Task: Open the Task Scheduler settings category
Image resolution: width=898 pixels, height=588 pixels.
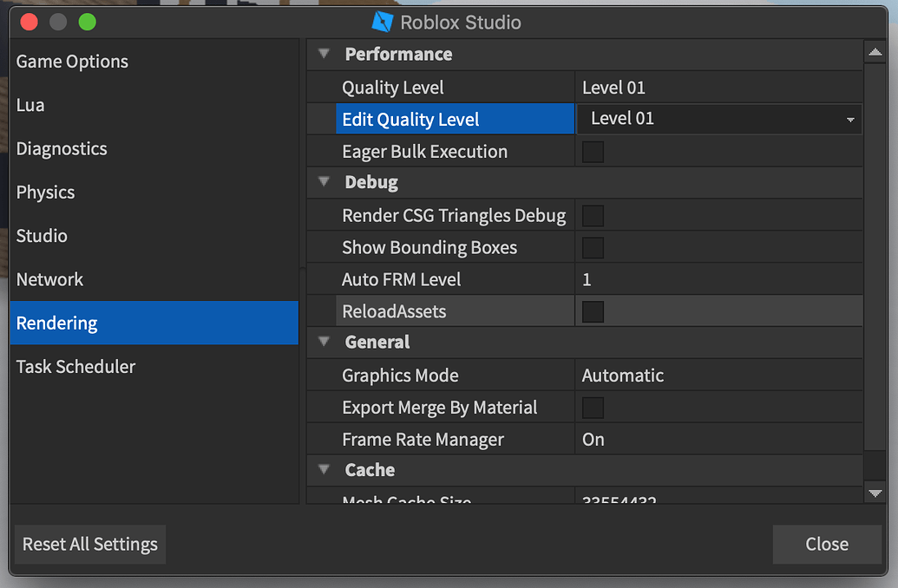Action: 154,366
